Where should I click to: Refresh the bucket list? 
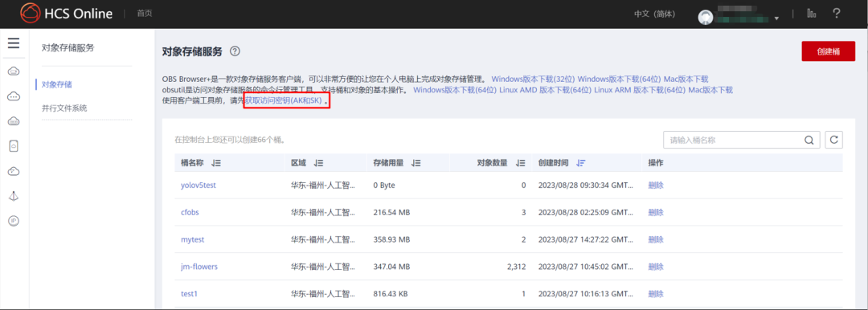(x=833, y=140)
